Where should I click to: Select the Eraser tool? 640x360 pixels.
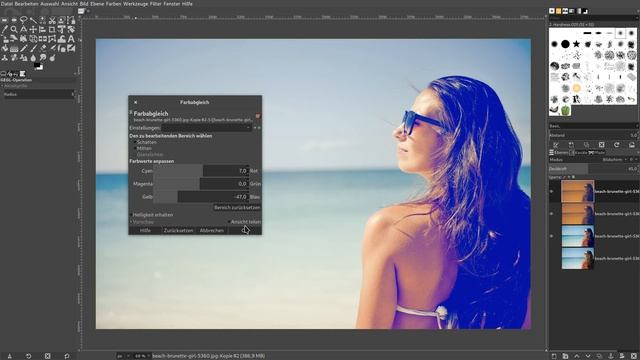pyautogui.click(x=43, y=49)
